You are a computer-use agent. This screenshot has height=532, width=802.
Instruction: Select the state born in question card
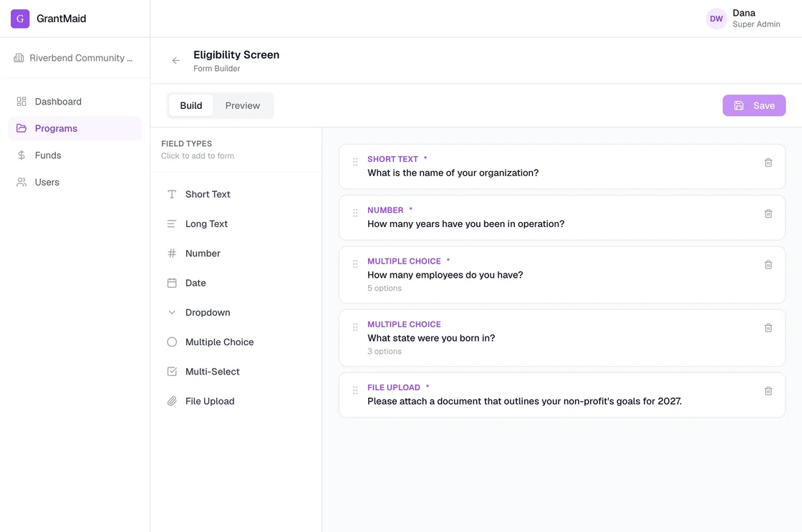tap(561, 338)
